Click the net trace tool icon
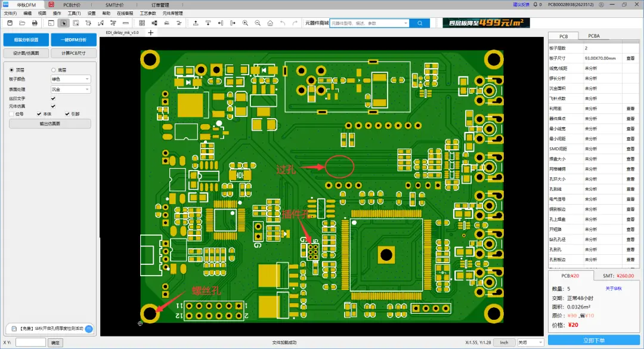Viewport: 644px width, 349px height. click(x=101, y=23)
